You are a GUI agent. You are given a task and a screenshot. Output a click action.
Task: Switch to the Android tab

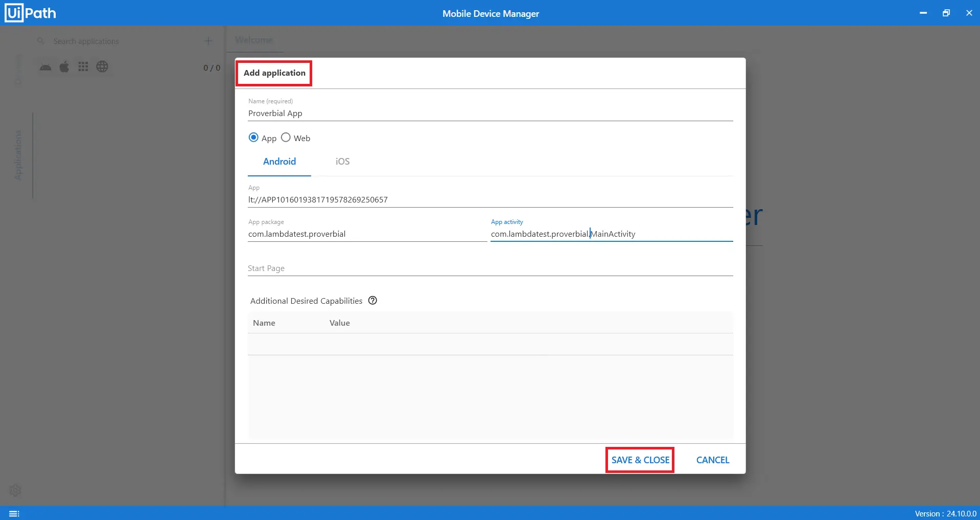coord(279,162)
